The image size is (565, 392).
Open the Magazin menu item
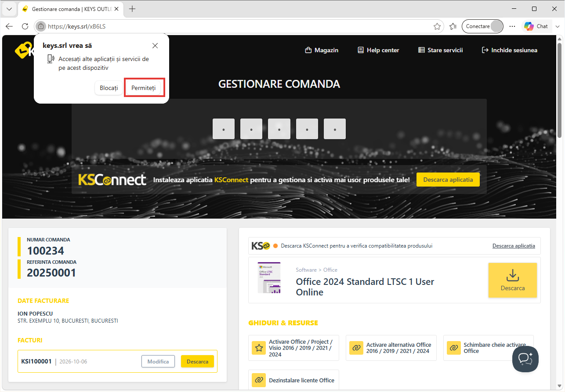pyautogui.click(x=322, y=50)
